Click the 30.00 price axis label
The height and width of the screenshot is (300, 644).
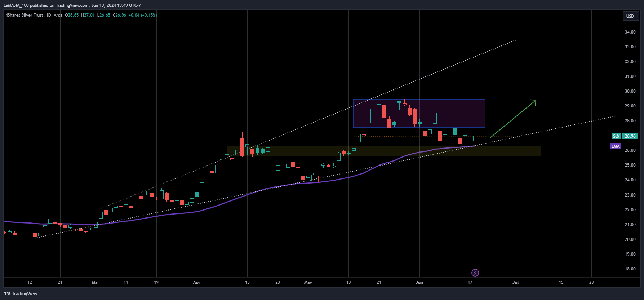(630, 91)
